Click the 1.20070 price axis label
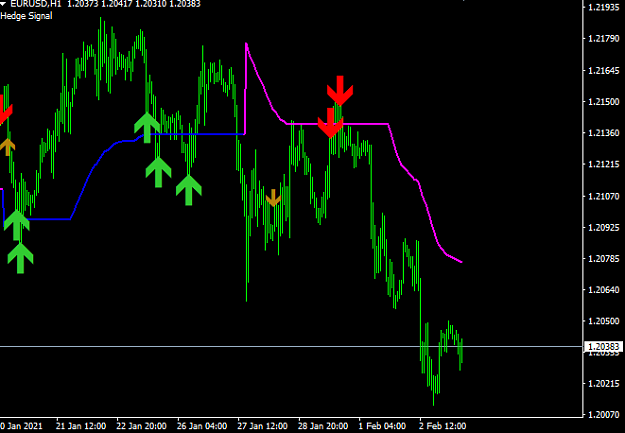Viewport: 625px width, 433px height. pos(604,415)
